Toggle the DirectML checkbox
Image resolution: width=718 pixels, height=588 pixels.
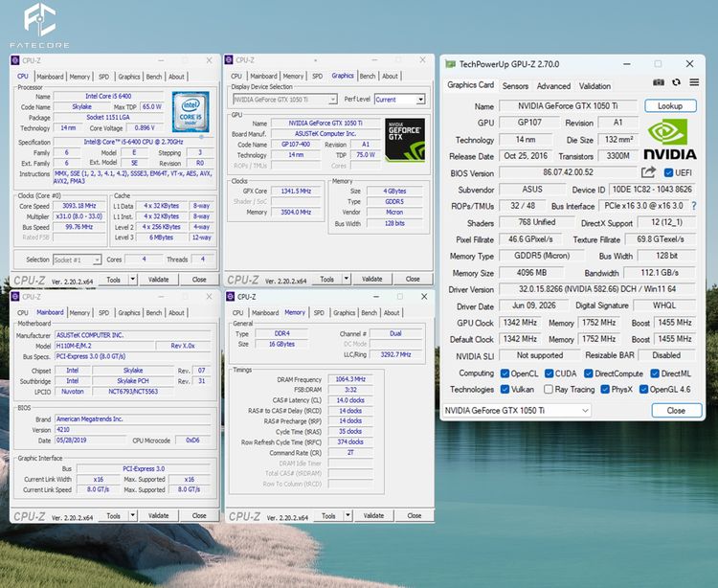click(655, 373)
